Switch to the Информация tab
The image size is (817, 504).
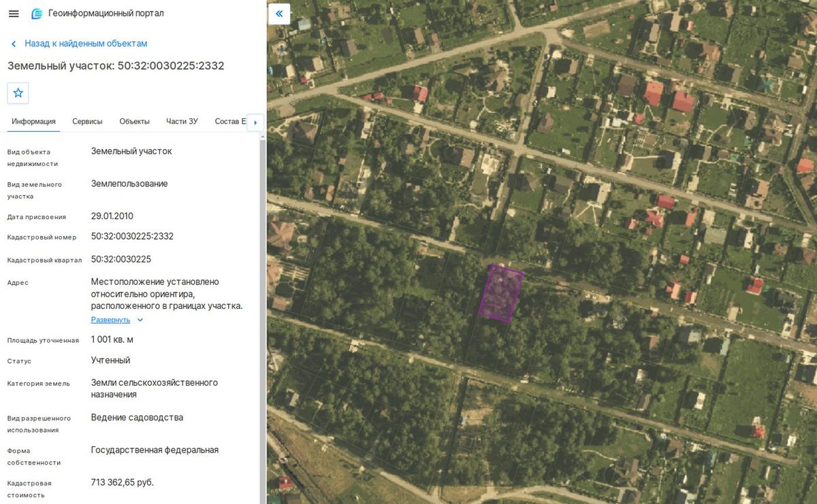pyautogui.click(x=33, y=121)
